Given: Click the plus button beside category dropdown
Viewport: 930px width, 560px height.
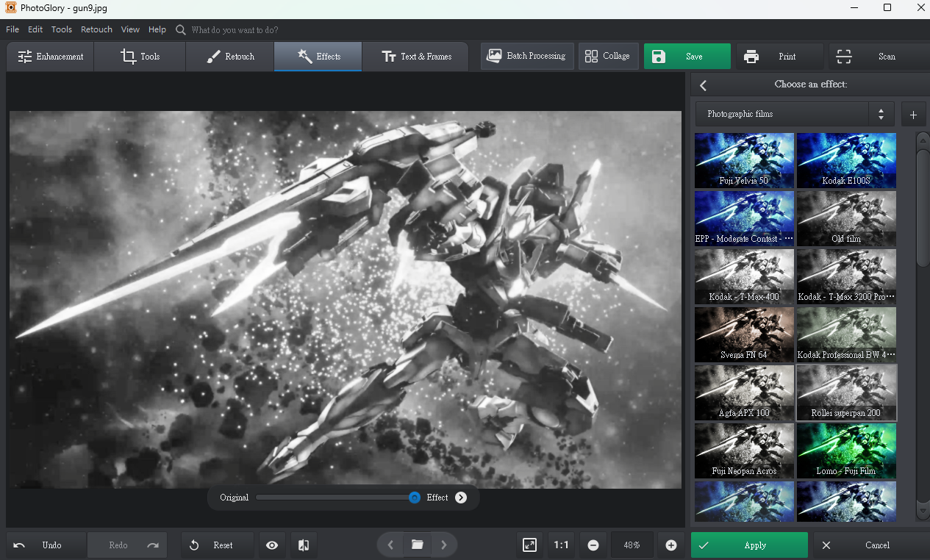Looking at the screenshot, I should click(913, 115).
